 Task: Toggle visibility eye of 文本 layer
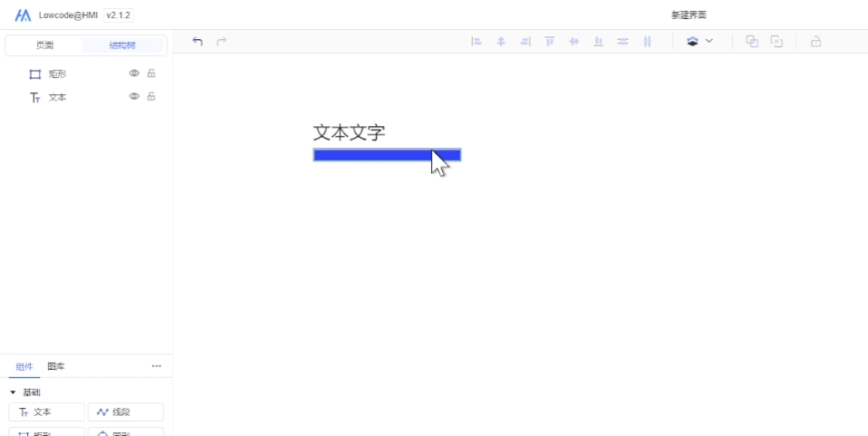click(x=134, y=96)
